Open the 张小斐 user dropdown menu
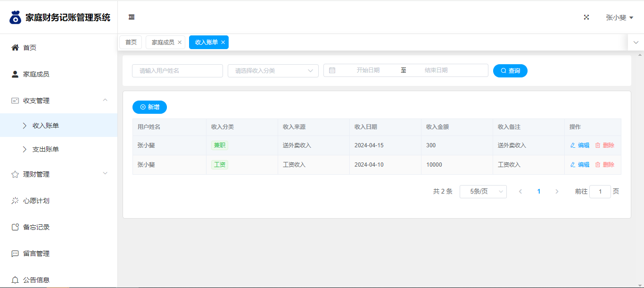644x288 pixels. (619, 17)
